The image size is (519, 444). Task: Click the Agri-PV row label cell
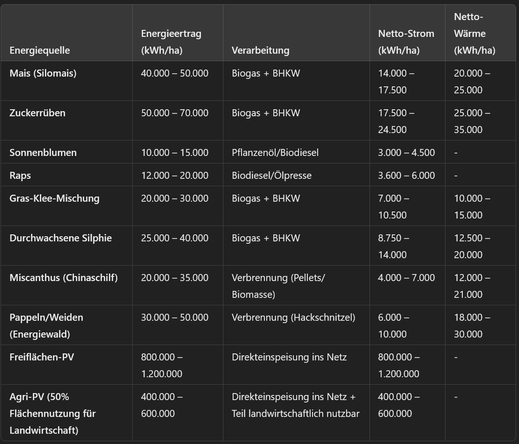pyautogui.click(x=52, y=413)
